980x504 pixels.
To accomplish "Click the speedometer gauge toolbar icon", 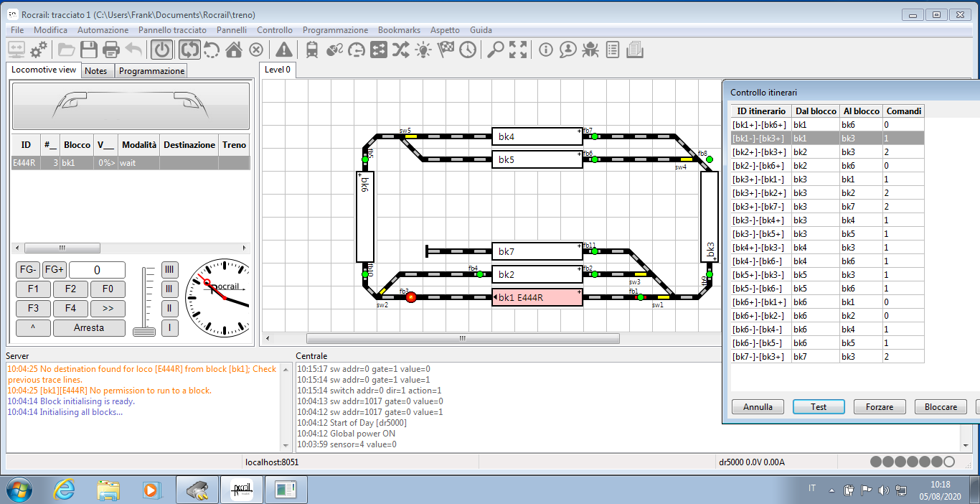I will 357,50.
